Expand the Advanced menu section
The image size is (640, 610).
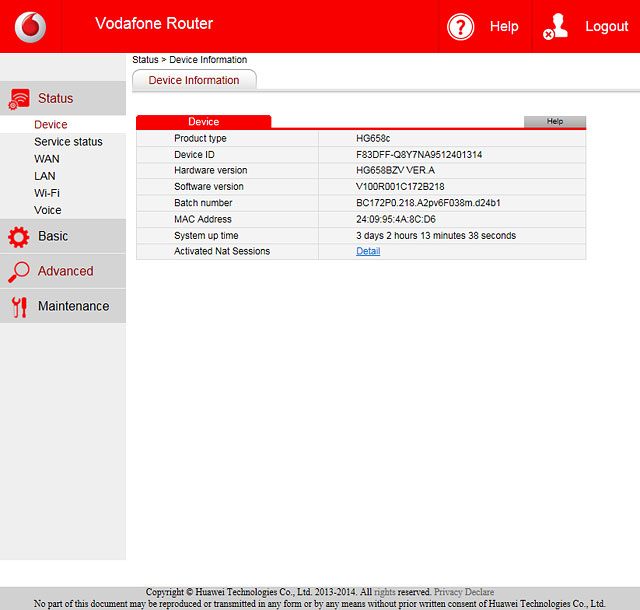click(x=65, y=271)
